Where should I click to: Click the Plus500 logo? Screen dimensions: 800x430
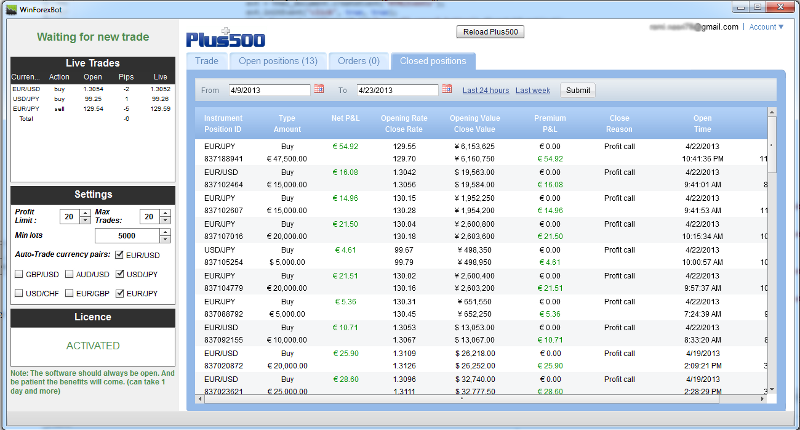[225, 38]
